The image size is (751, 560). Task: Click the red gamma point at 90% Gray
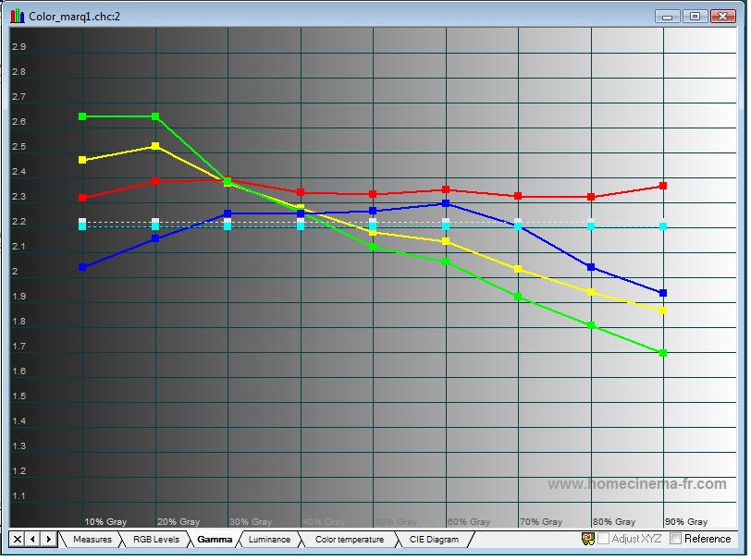click(663, 186)
